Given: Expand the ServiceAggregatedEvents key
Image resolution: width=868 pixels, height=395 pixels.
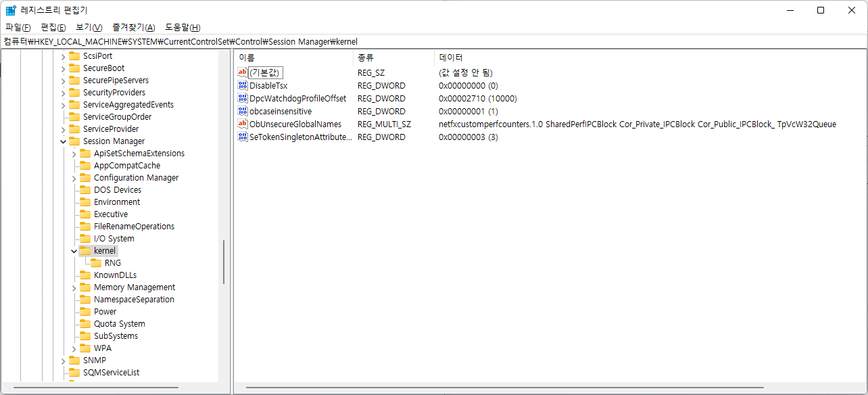Looking at the screenshot, I should pyautogui.click(x=63, y=105).
